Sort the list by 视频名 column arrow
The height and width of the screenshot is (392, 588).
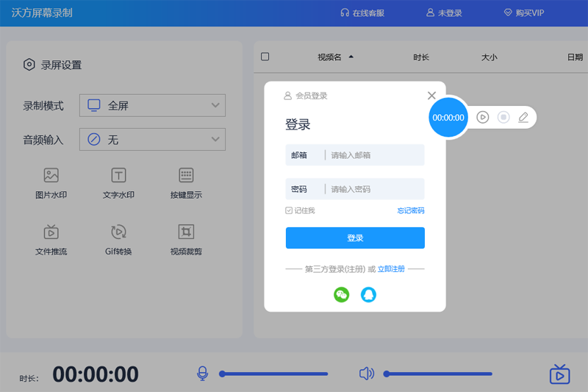[x=351, y=57]
